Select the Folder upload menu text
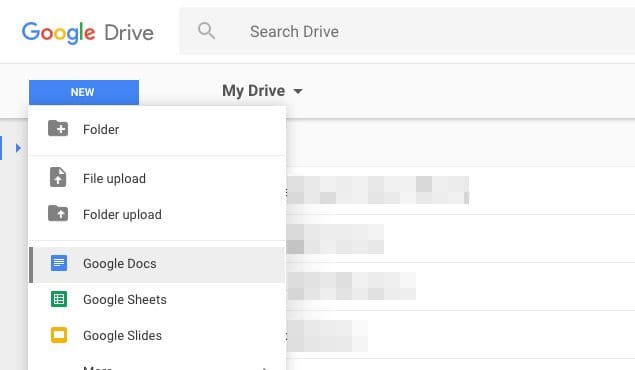This screenshot has height=370, width=635. (x=122, y=215)
